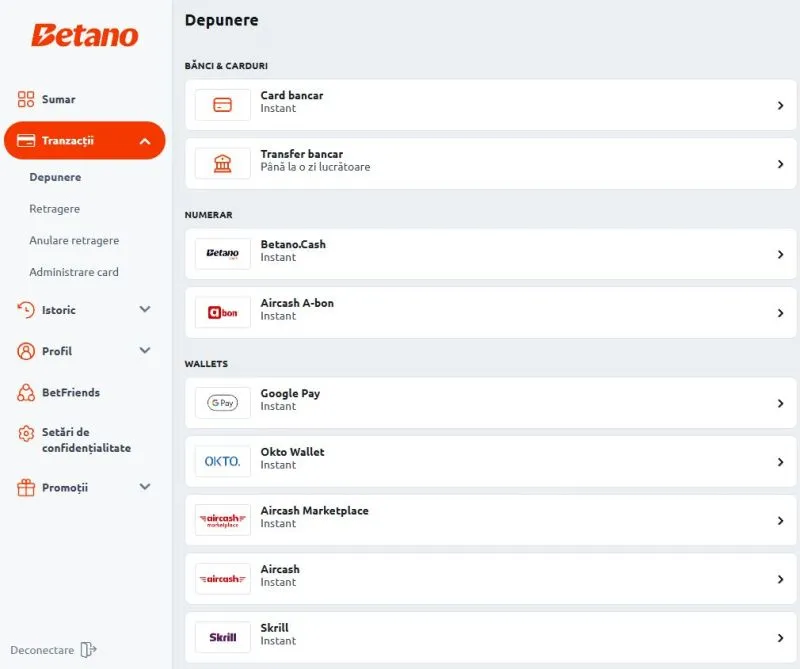Expand the Profil menu chevron
Viewport: 800px width, 669px height.
145,351
